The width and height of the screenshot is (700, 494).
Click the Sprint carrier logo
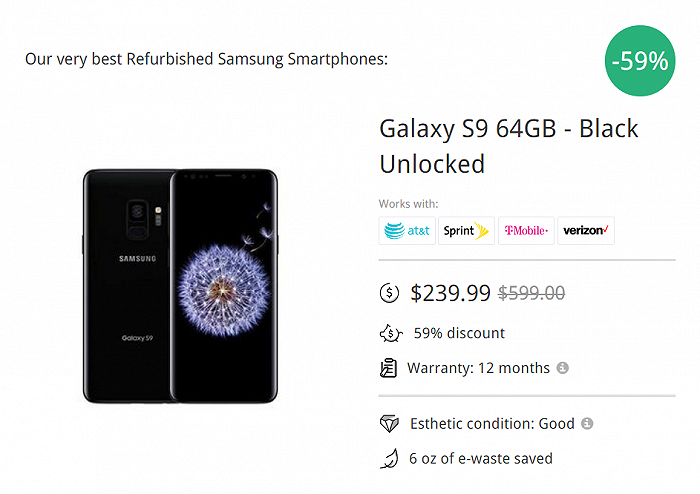[467, 230]
